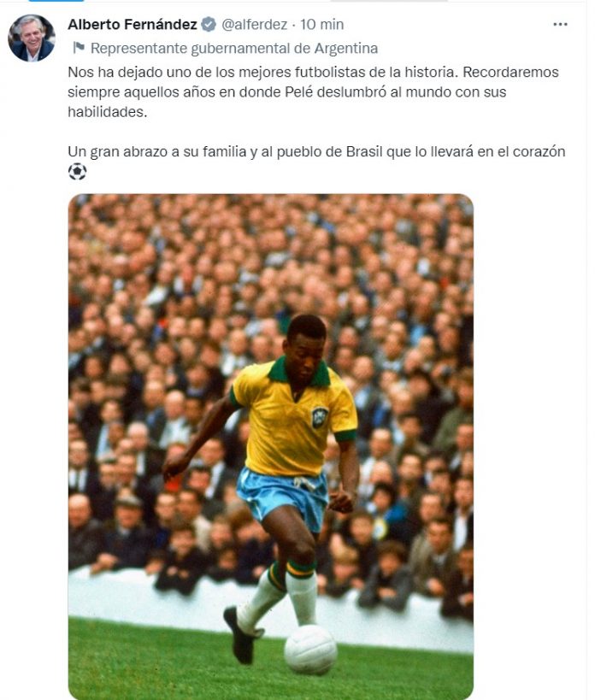
Task: Click the flag icon before Representante gubernamental
Action: coord(79,47)
